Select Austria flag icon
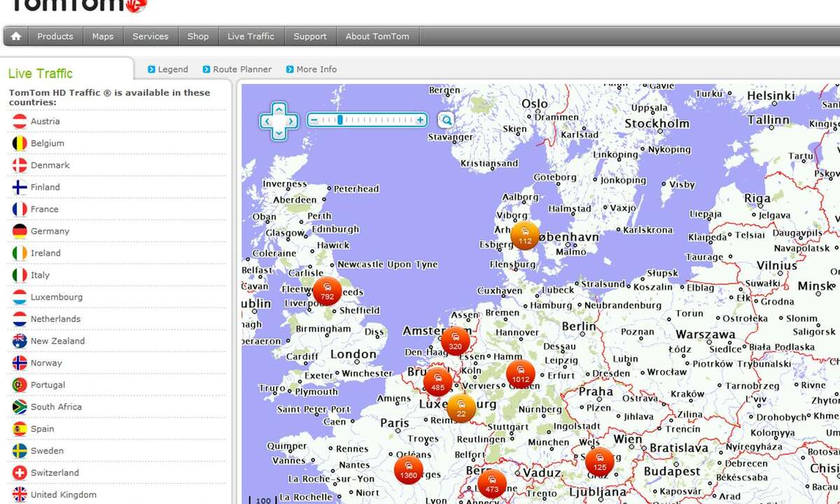The width and height of the screenshot is (840, 504). point(20,121)
